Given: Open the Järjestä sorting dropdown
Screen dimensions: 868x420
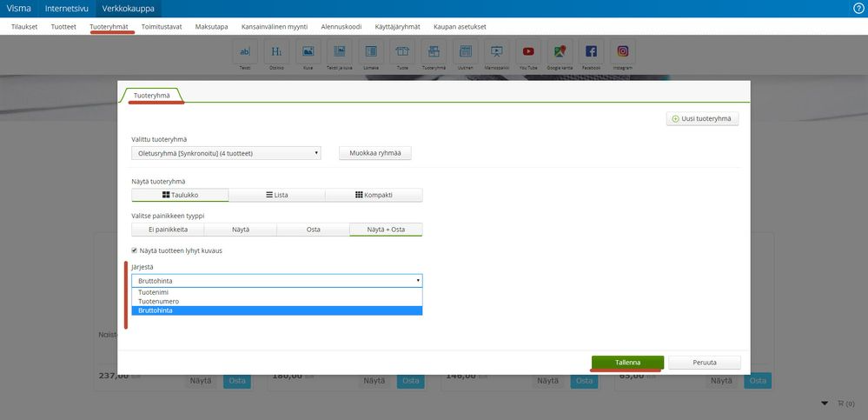Looking at the screenshot, I should tap(277, 280).
